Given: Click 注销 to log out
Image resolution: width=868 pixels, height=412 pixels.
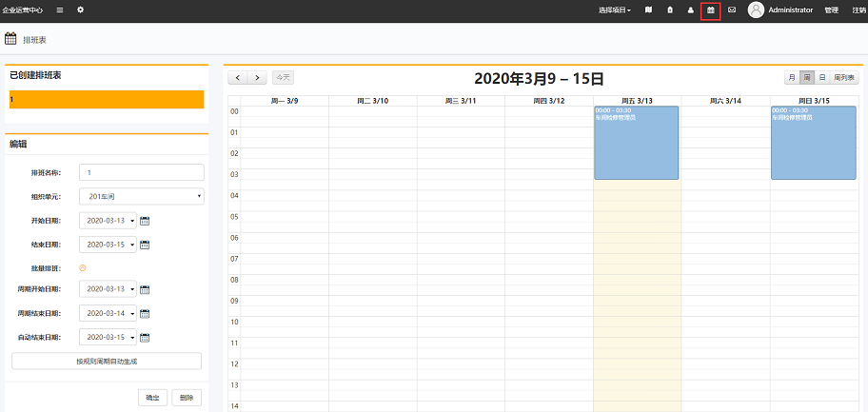Looking at the screenshot, I should pos(858,10).
